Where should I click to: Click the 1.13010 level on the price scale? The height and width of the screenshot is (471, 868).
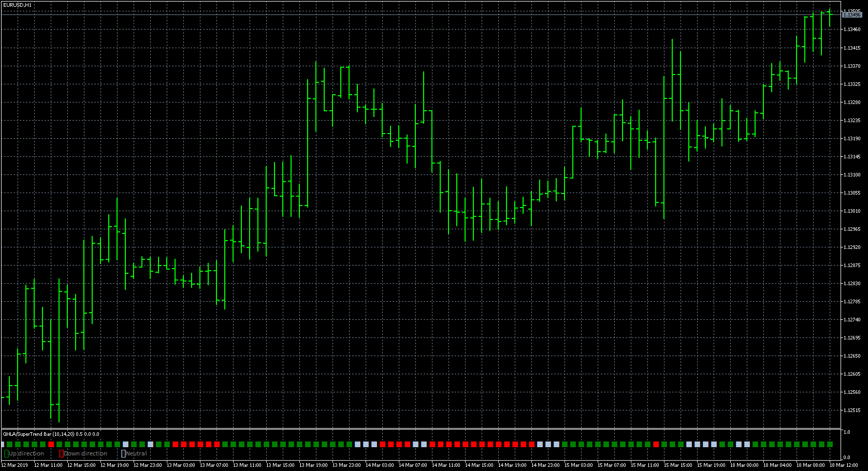(852, 211)
